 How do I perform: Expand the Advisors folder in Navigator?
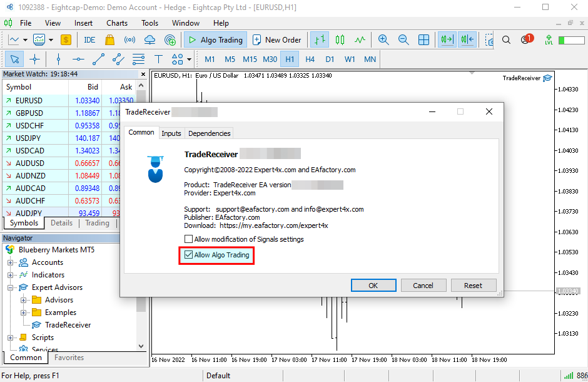pyautogui.click(x=24, y=300)
